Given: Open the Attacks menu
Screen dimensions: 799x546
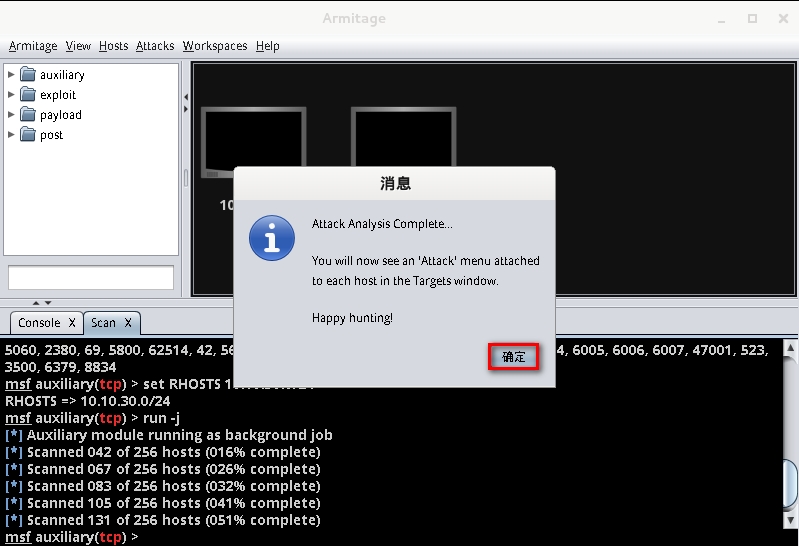Looking at the screenshot, I should point(155,46).
